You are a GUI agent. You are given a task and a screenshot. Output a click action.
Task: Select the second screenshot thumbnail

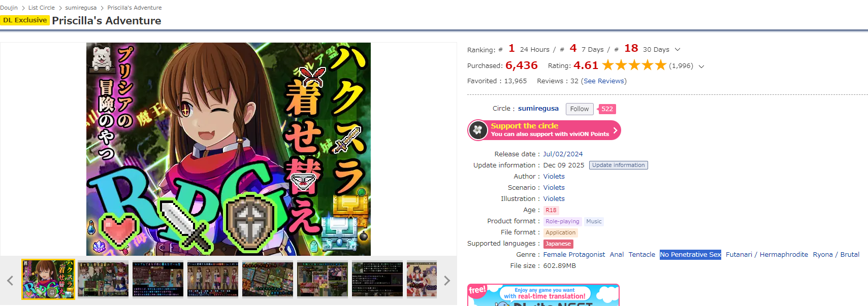[103, 279]
